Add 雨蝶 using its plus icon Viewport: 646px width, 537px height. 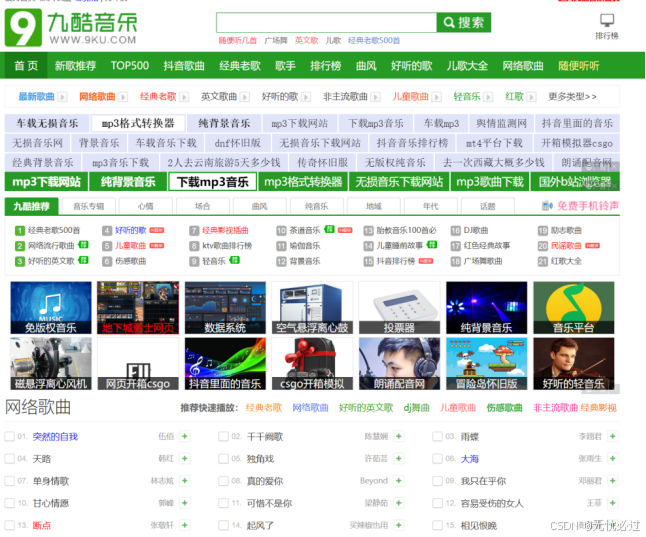coord(613,436)
